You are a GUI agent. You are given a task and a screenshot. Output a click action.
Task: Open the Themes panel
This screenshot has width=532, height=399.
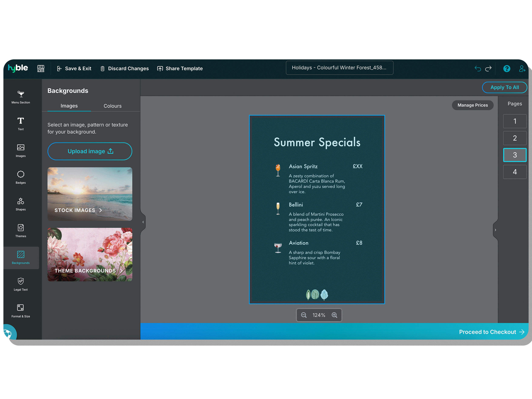point(21,231)
